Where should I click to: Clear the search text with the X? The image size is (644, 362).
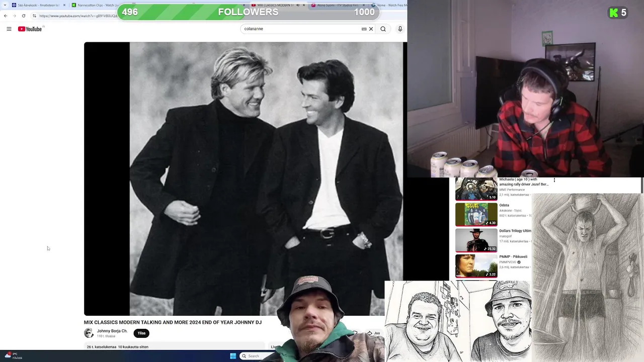click(x=371, y=29)
